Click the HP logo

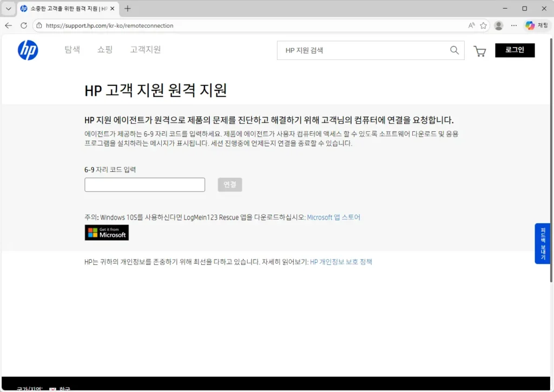28,50
